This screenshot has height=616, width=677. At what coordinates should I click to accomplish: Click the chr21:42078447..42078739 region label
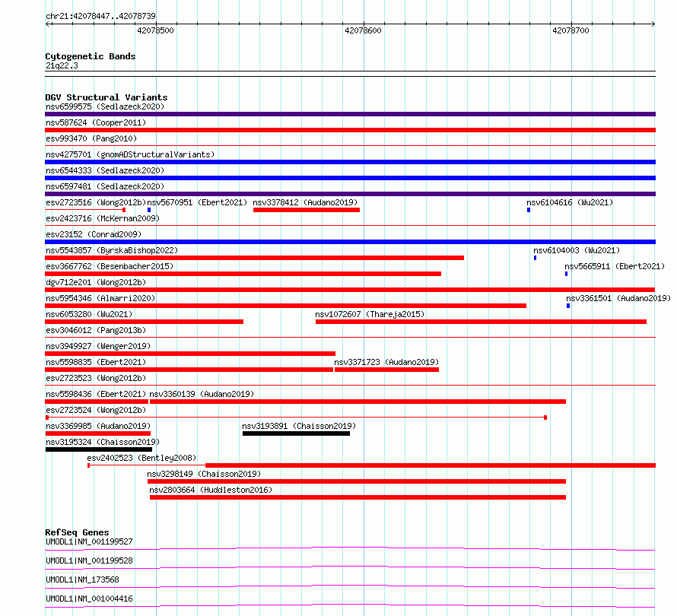pos(100,16)
